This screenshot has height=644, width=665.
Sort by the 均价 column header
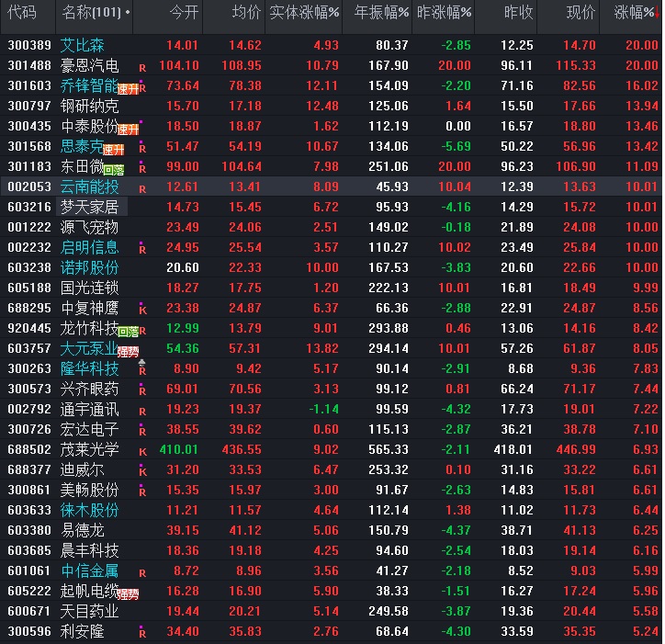click(x=246, y=13)
